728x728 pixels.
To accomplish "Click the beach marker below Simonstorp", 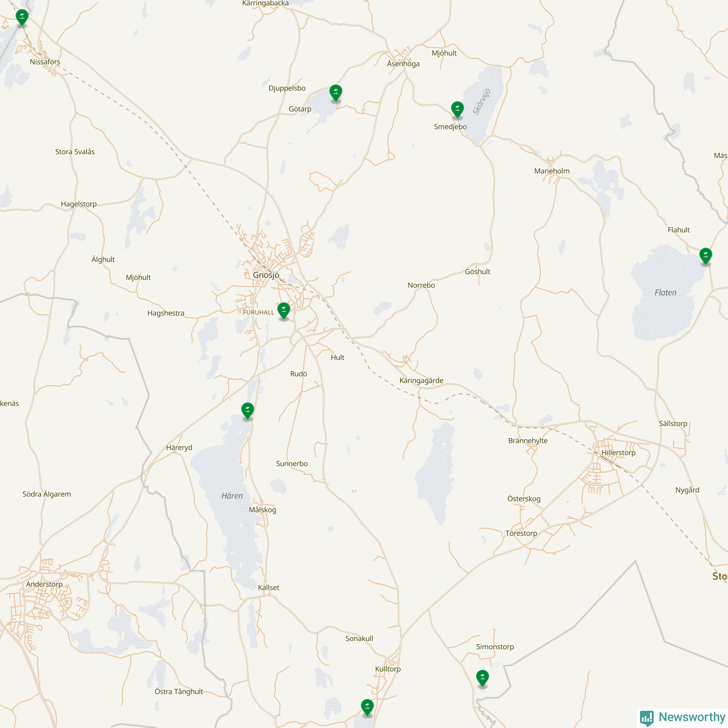I will 482,678.
